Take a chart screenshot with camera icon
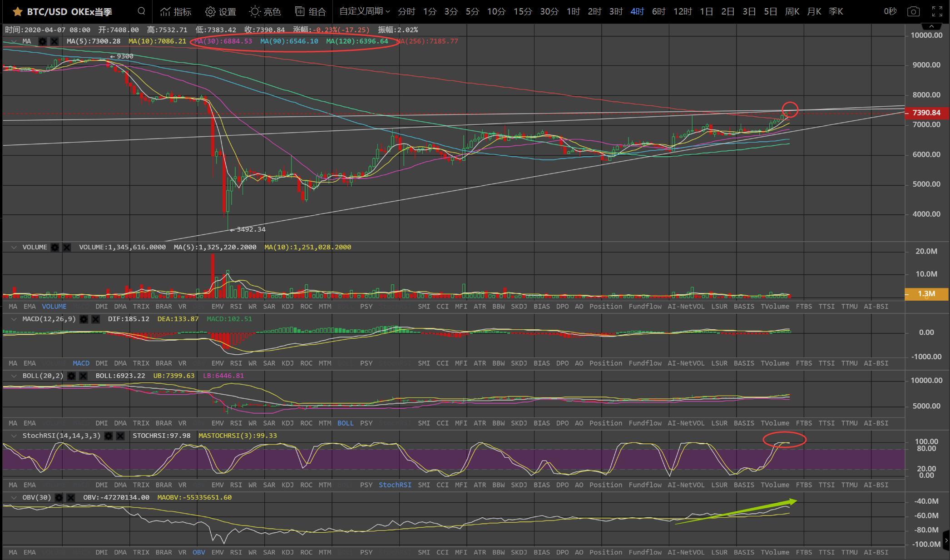This screenshot has width=950, height=560. (913, 11)
